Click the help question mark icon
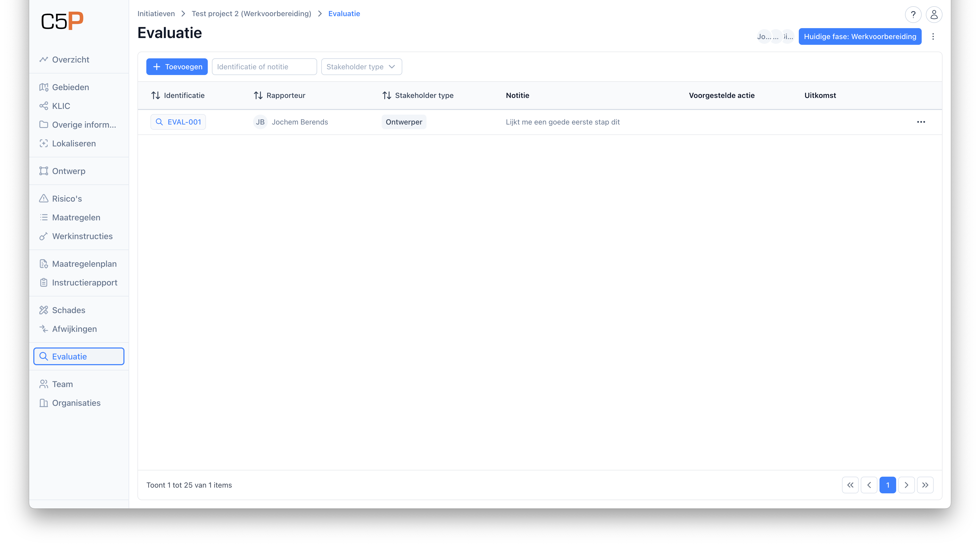Screen dimensions: 980x547 pos(913,15)
